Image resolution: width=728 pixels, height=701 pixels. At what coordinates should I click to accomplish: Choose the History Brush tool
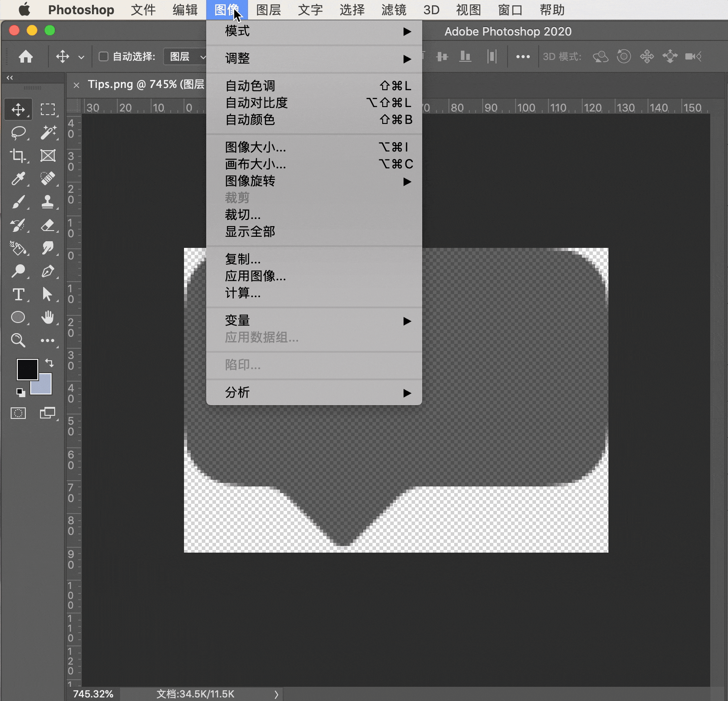point(18,225)
